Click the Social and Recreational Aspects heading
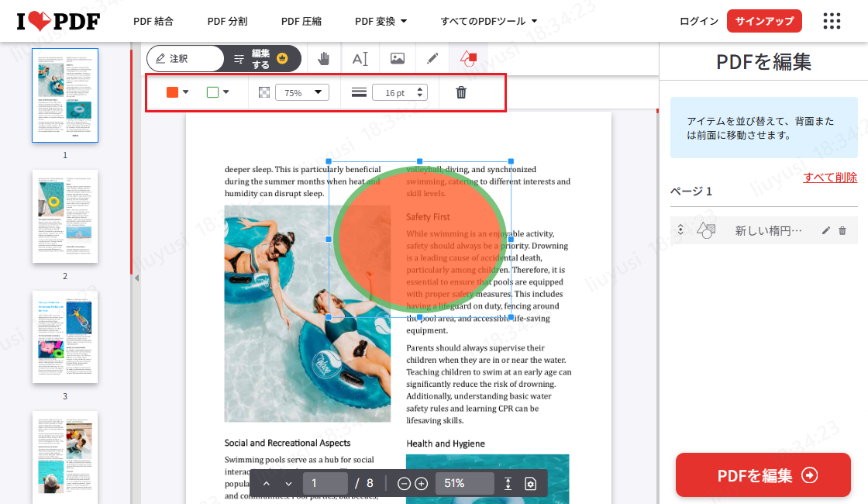This screenshot has width=868, height=504. [288, 443]
